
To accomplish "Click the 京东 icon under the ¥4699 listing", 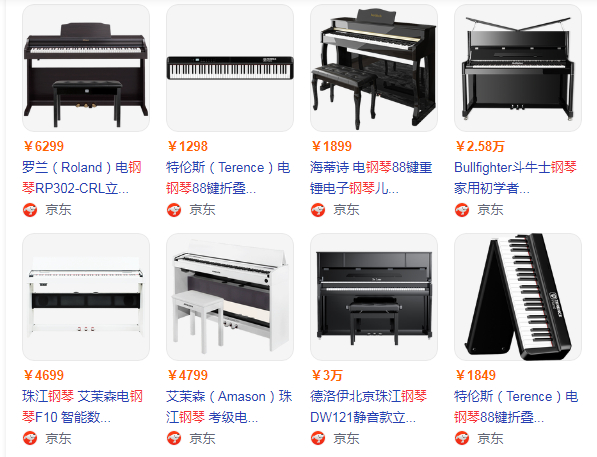I will pos(30,438).
